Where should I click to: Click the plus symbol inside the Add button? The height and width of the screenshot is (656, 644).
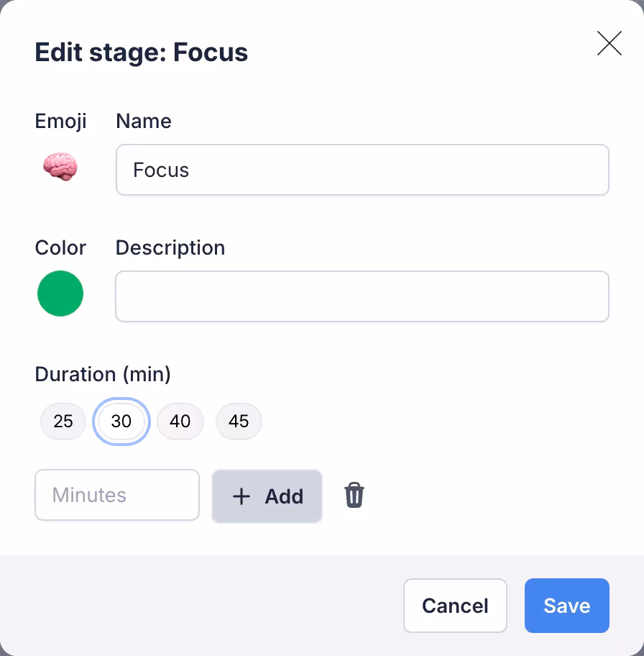pyautogui.click(x=241, y=496)
